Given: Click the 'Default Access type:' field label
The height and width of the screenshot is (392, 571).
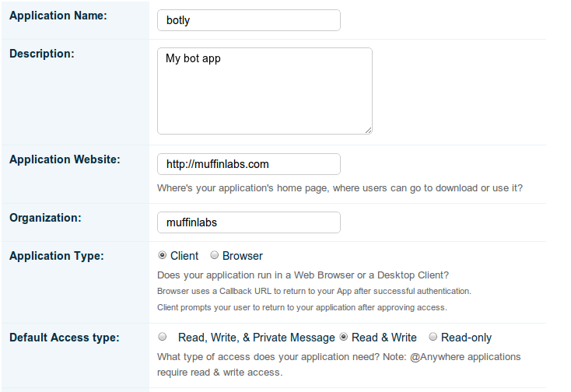Looking at the screenshot, I should (65, 337).
